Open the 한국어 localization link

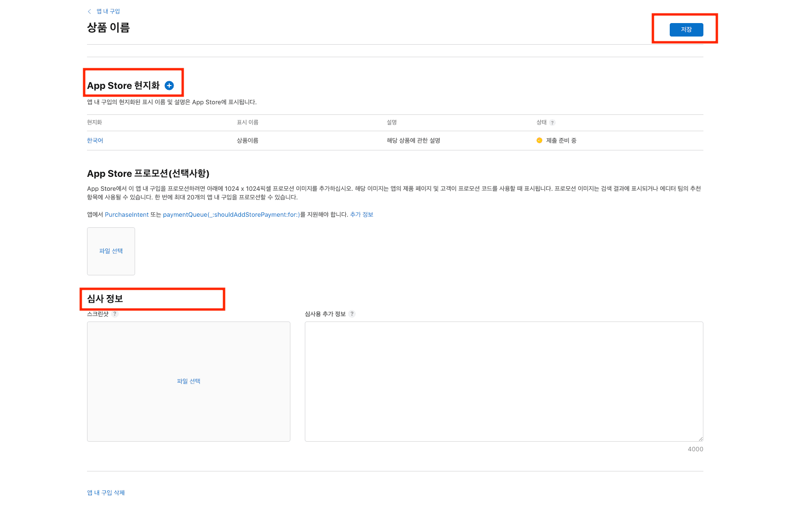click(95, 141)
